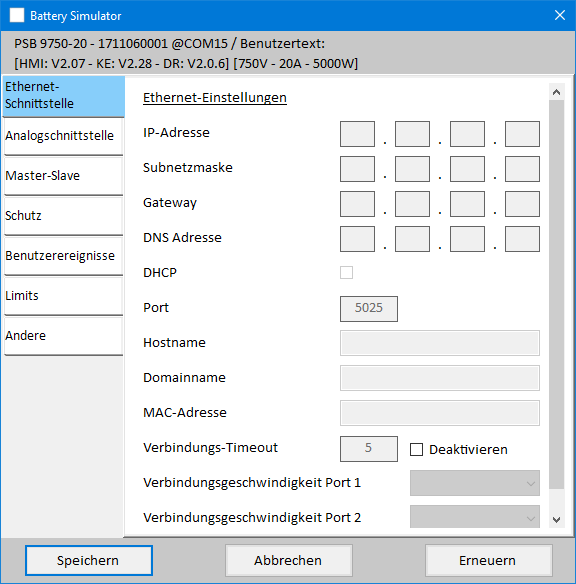Click the Hostname input field
The width and height of the screenshot is (576, 584).
point(440,343)
